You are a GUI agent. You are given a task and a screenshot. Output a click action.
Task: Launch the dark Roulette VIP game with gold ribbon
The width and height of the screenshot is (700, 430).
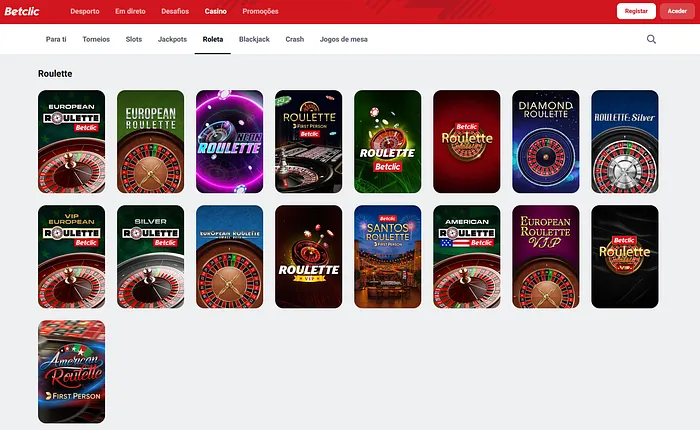pos(308,257)
